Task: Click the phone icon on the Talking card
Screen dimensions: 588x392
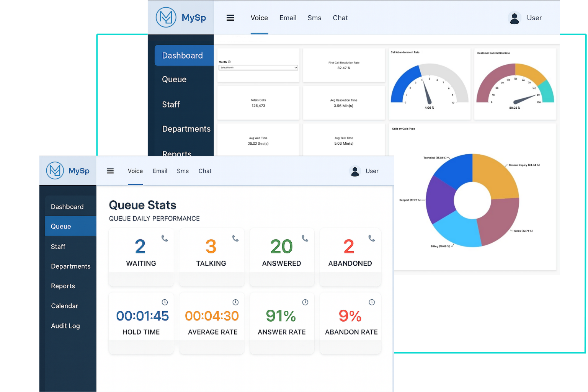Action: tap(235, 238)
